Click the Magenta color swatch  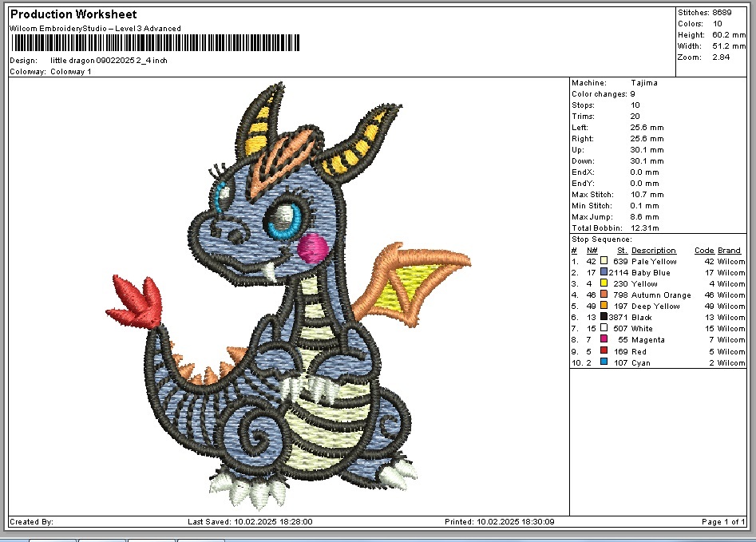click(604, 340)
